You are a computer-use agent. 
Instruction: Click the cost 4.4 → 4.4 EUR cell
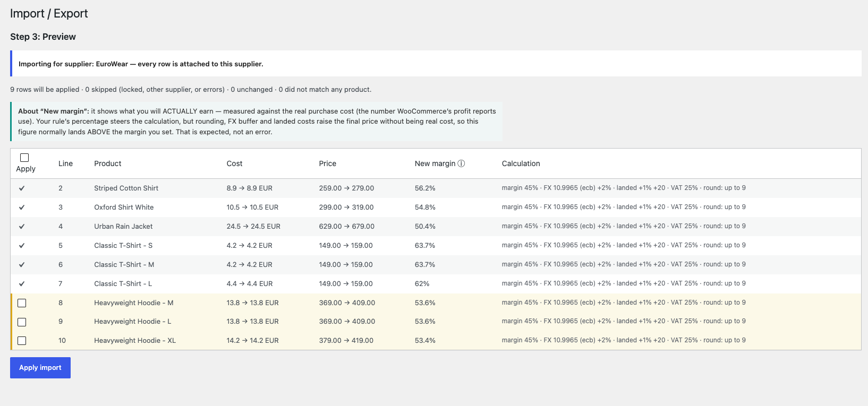(x=250, y=283)
